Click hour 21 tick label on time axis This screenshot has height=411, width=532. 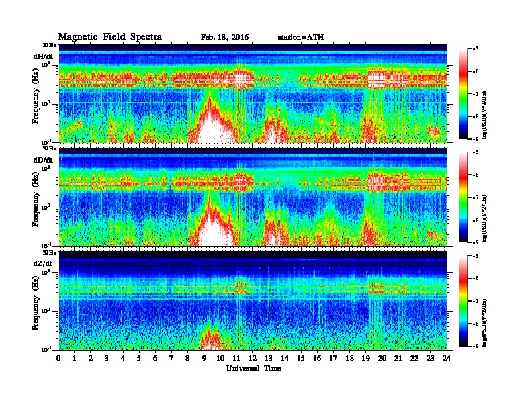click(398, 358)
